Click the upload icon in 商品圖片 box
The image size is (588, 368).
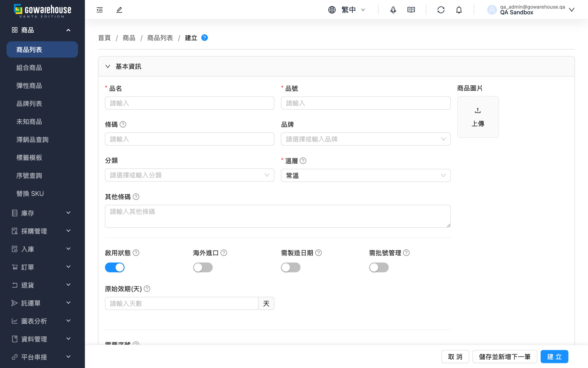(478, 110)
